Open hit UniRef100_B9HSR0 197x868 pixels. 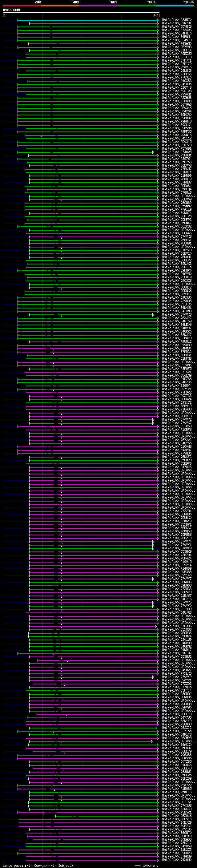177,115
